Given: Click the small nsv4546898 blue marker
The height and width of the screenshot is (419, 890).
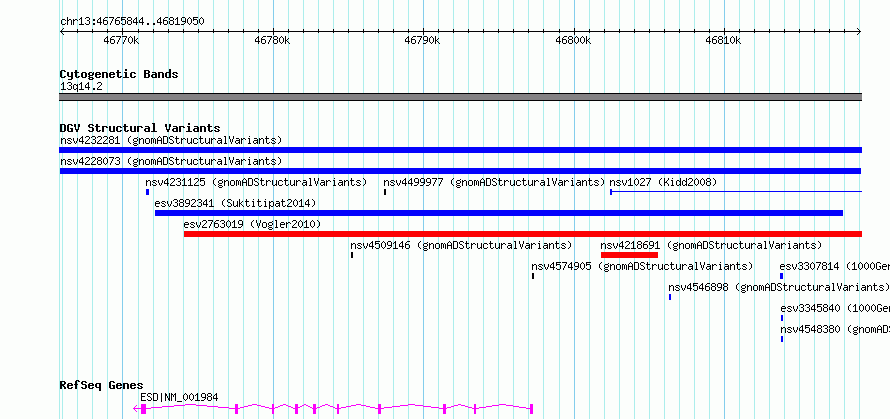Looking at the screenshot, I should click(x=670, y=297).
